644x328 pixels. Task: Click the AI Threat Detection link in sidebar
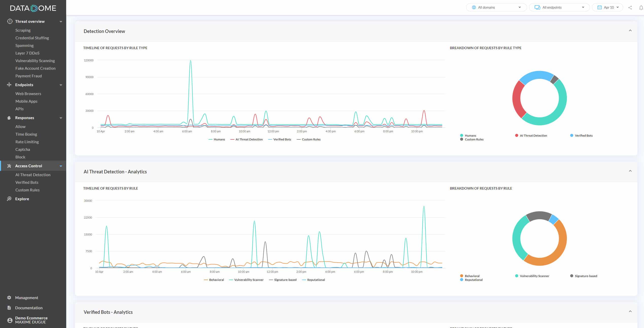(33, 175)
